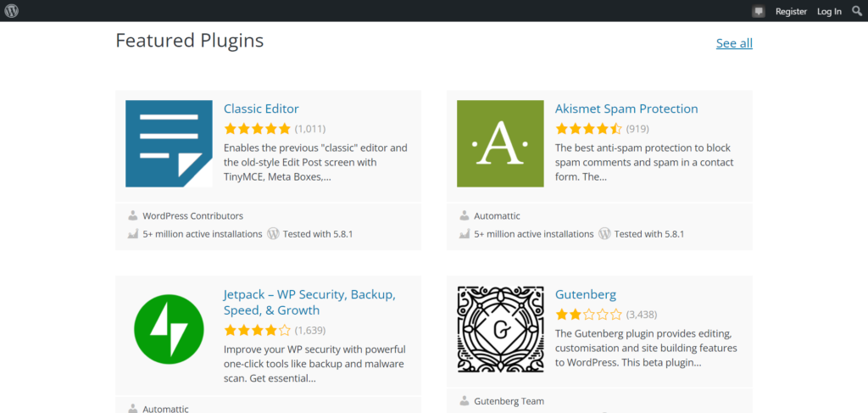This screenshot has height=413, width=868.
Task: Click the Gutenberg Team author text
Action: [x=509, y=401]
